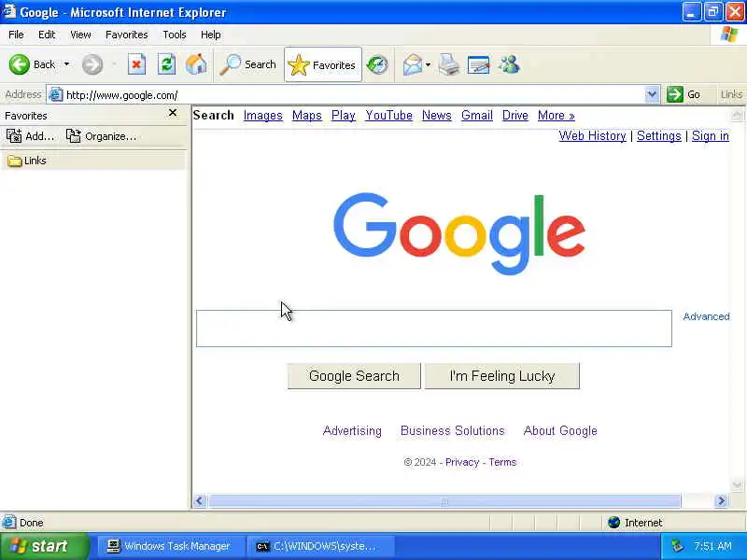
Task: Open the Images link on Google
Action: (x=263, y=115)
